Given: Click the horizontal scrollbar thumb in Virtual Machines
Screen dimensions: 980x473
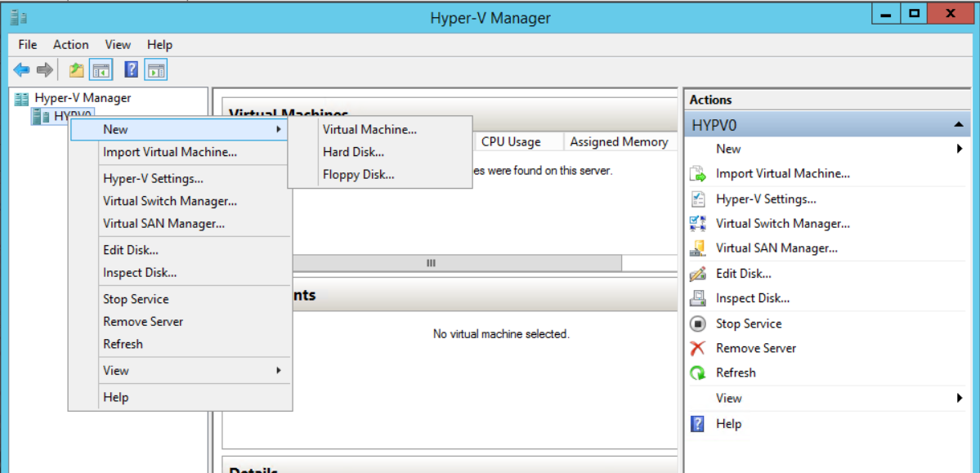Looking at the screenshot, I should pyautogui.click(x=432, y=263).
